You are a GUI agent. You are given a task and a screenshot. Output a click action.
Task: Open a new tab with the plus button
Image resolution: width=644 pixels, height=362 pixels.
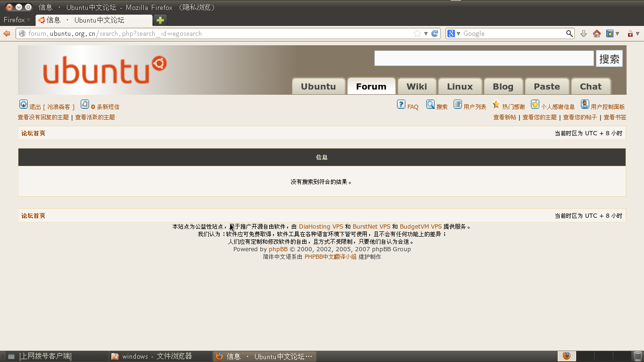pyautogui.click(x=160, y=20)
